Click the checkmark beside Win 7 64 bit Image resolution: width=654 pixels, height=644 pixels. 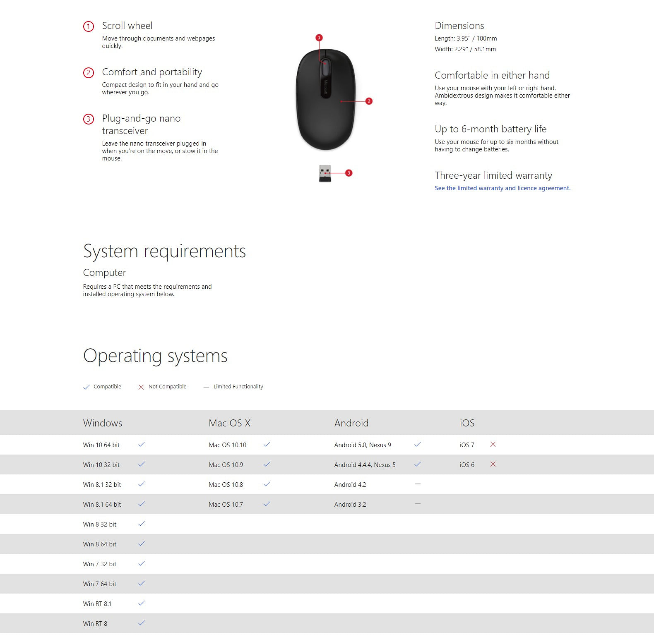click(x=142, y=583)
